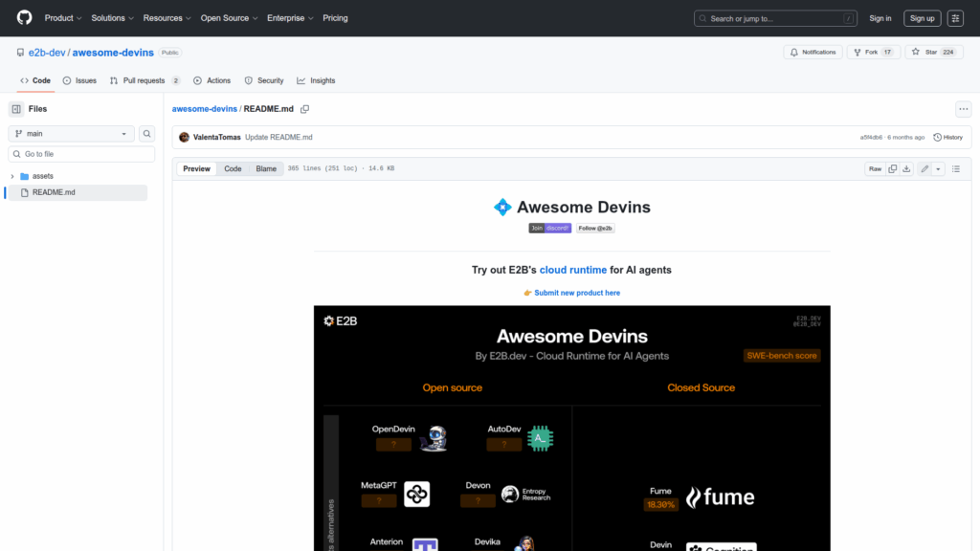This screenshot has width=980, height=551.
Task: Click the Pricing link
Action: tap(335, 18)
